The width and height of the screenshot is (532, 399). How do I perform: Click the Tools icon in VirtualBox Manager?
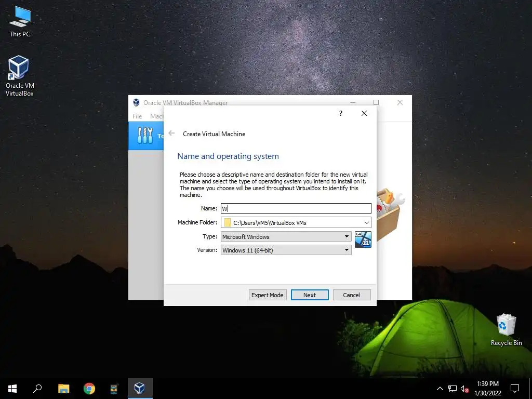pyautogui.click(x=145, y=136)
